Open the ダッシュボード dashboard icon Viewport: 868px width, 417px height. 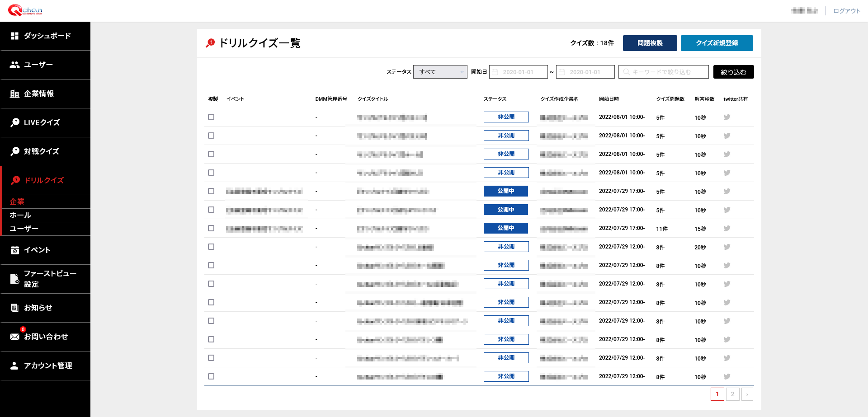[15, 36]
